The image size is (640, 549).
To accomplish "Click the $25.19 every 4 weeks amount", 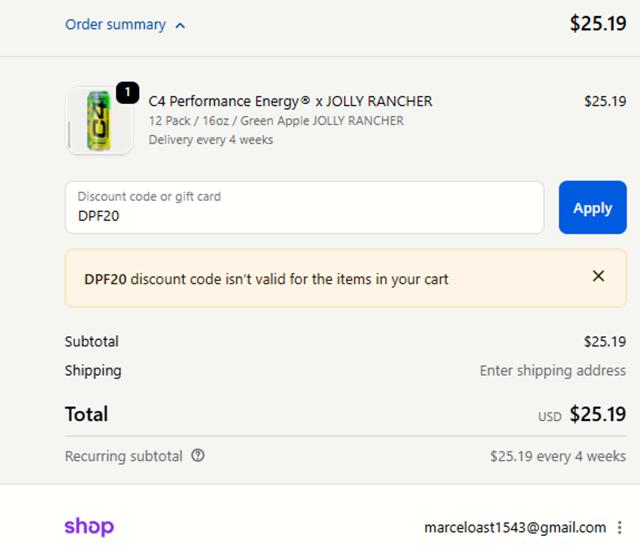I will pos(557,456).
